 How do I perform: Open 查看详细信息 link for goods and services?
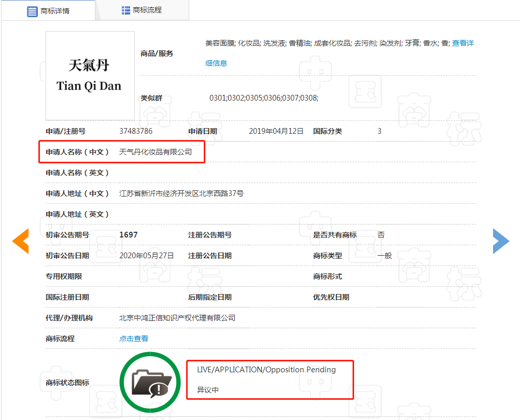click(x=462, y=43)
